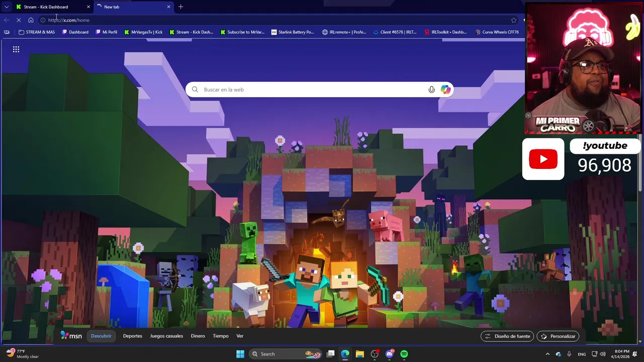Open a new browser tab
644x362 pixels.
tap(181, 7)
